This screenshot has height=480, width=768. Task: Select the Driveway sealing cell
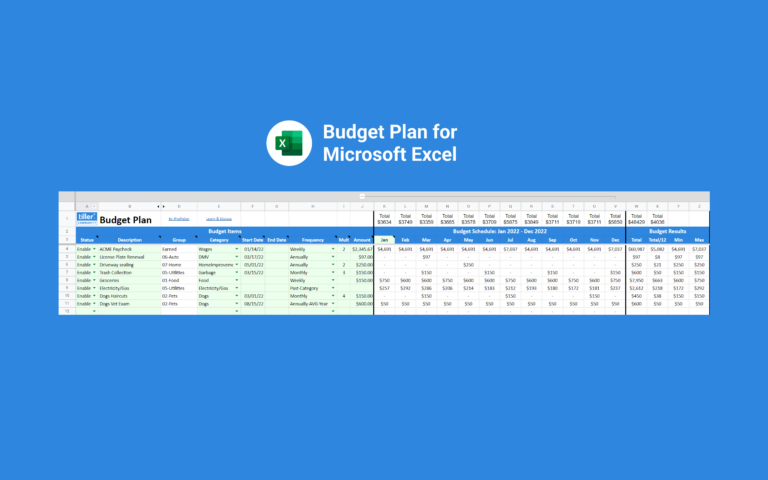[x=130, y=264]
